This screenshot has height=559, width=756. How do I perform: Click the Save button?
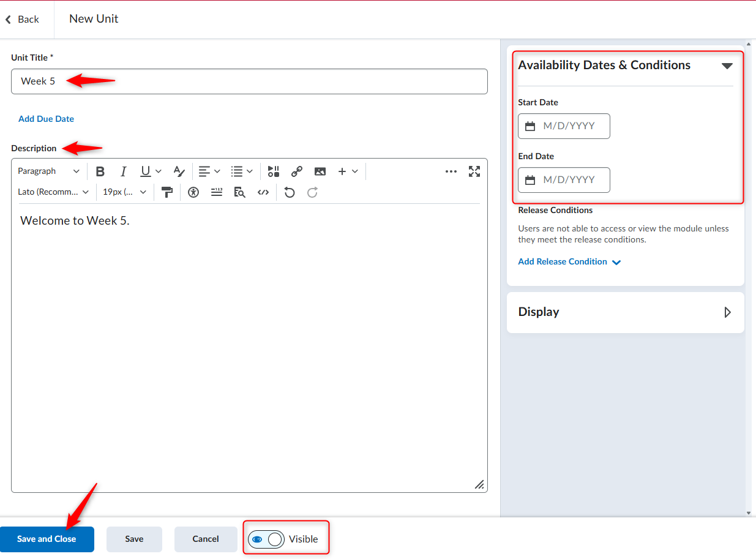point(134,539)
